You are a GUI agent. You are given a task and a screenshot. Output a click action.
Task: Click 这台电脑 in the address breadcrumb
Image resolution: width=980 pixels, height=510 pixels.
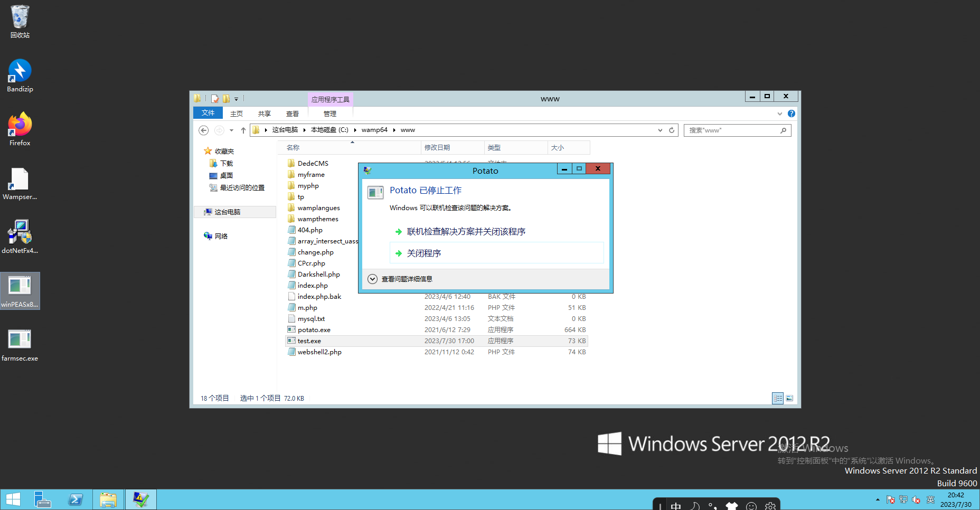(x=285, y=130)
